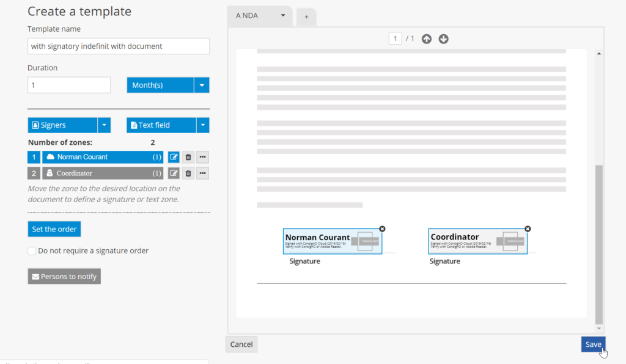Screen dimensions: 626x364
Task: Save the template
Action: [593, 344]
